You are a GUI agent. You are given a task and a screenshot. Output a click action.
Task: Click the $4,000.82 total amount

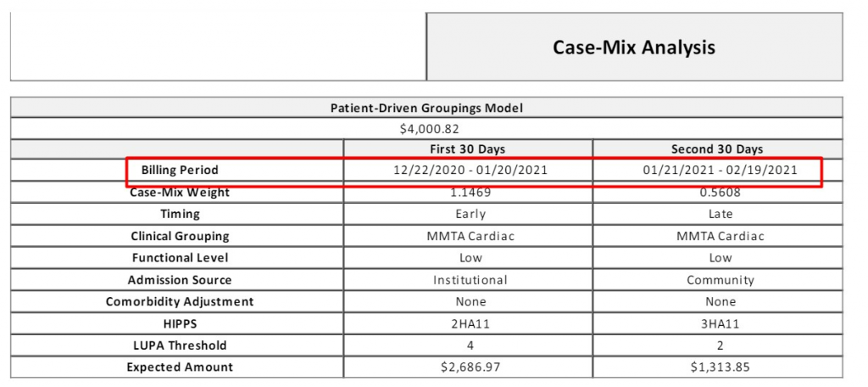pos(430,129)
